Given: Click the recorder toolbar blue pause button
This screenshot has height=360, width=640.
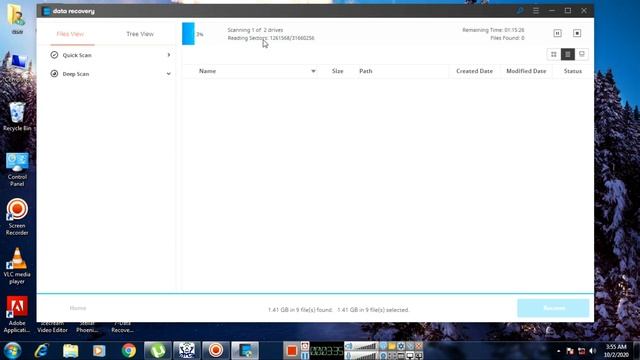Looking at the screenshot, I should click(x=305, y=355).
